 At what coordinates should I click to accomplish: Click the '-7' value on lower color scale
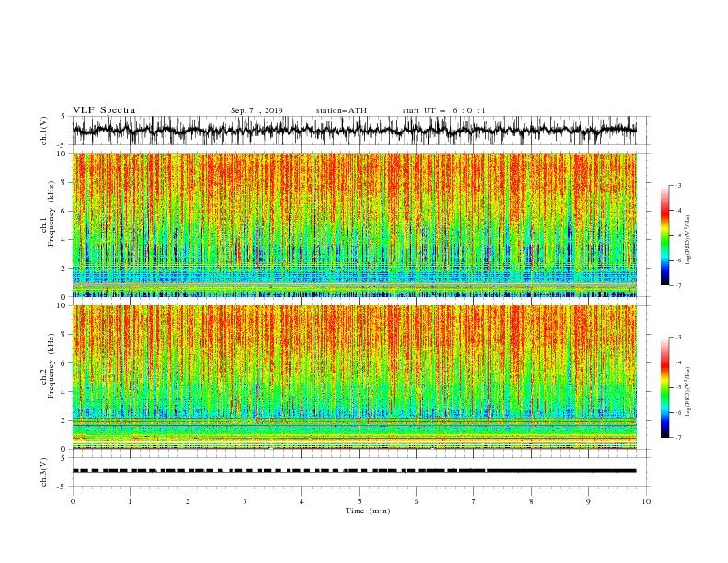[x=677, y=437]
